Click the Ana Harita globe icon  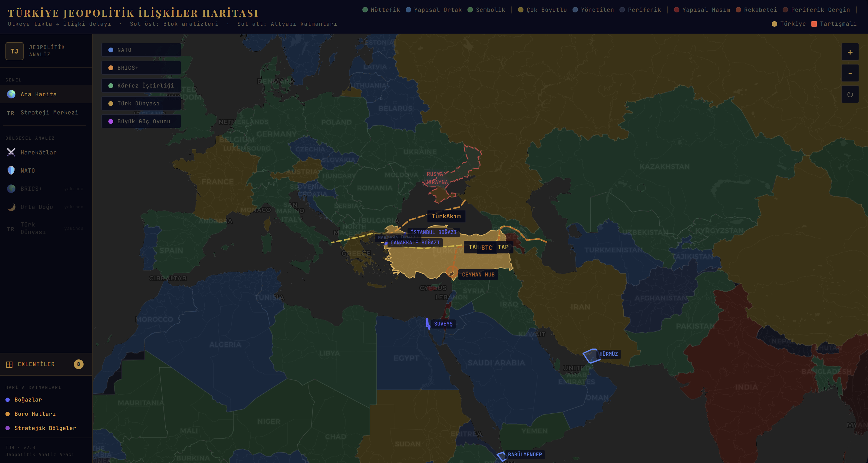click(x=11, y=94)
